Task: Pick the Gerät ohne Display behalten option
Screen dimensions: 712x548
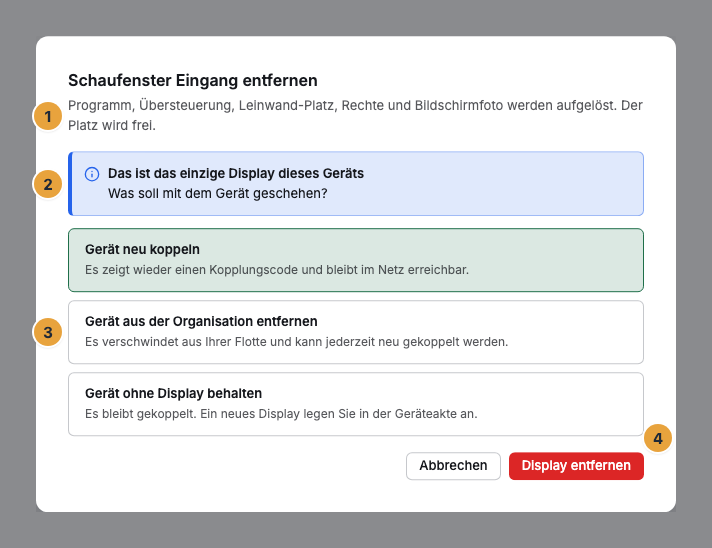Action: coord(356,404)
